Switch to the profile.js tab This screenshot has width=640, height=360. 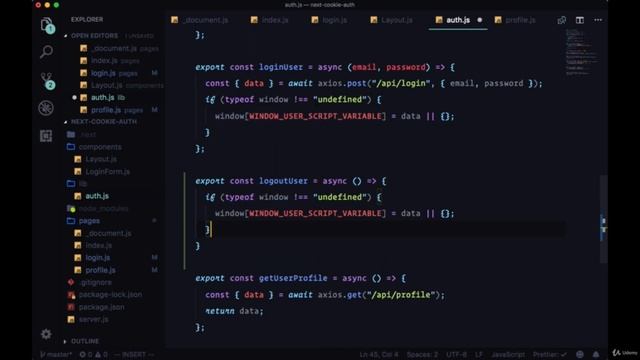click(x=515, y=20)
